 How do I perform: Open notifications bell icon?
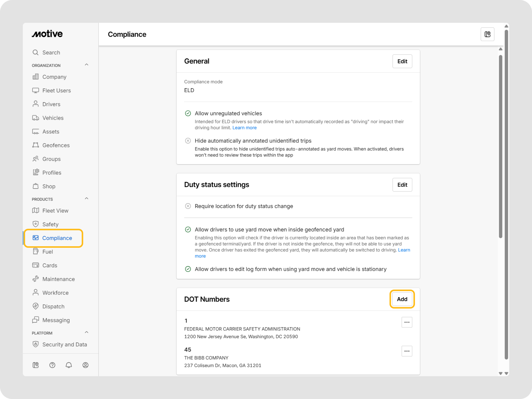[x=69, y=365]
